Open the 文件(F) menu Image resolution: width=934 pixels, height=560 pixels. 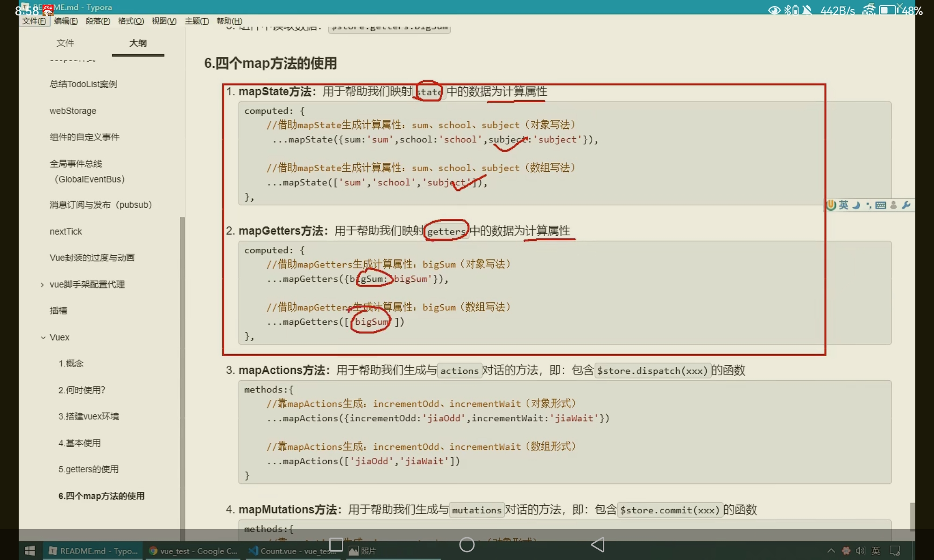click(x=34, y=21)
